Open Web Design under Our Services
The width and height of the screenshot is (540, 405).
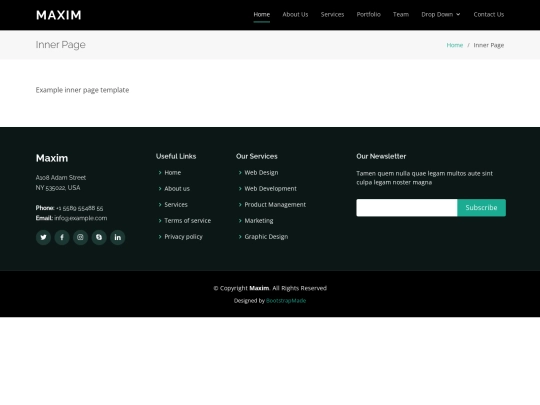[261, 173]
